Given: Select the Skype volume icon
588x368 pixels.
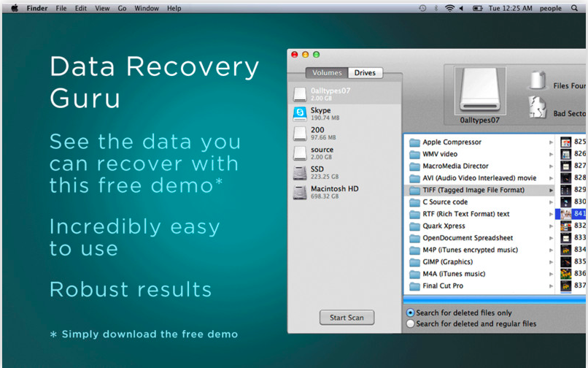Looking at the screenshot, I should point(300,114).
